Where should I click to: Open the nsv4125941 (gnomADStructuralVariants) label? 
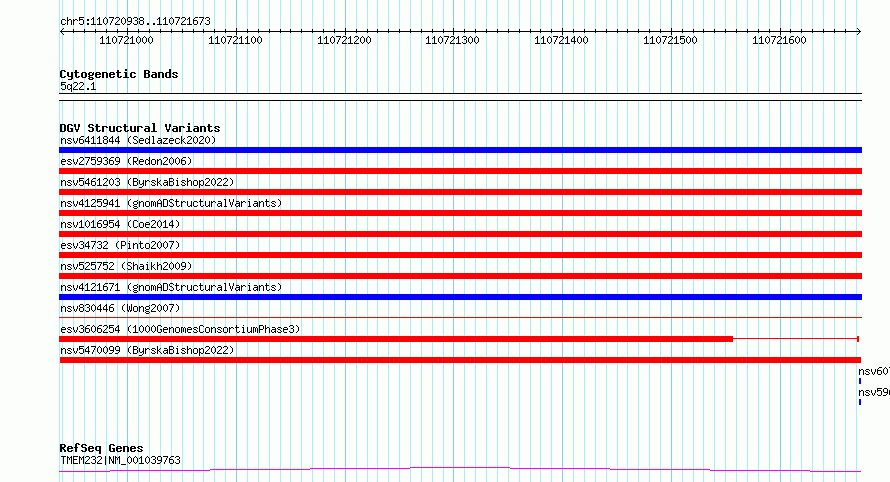[171, 203]
